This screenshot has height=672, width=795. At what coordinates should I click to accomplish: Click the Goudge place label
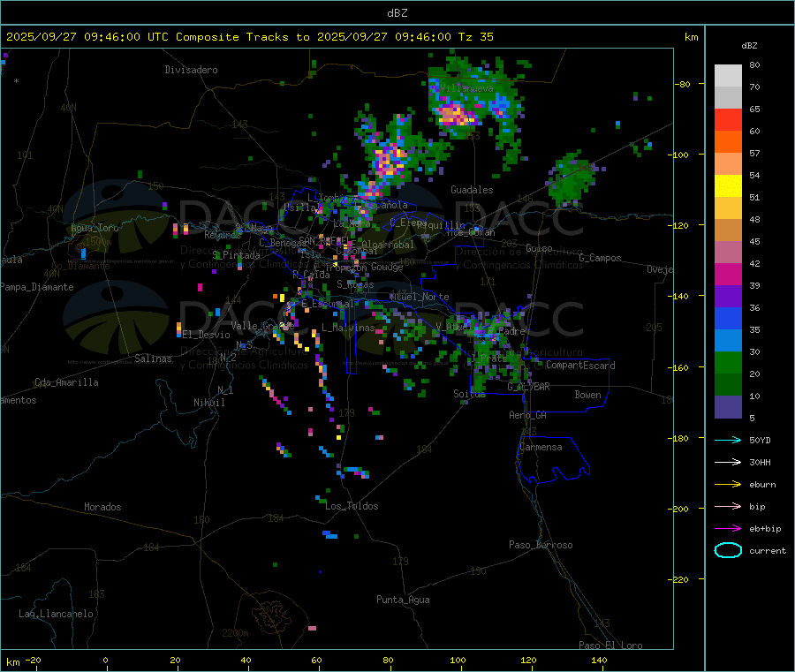click(x=387, y=267)
